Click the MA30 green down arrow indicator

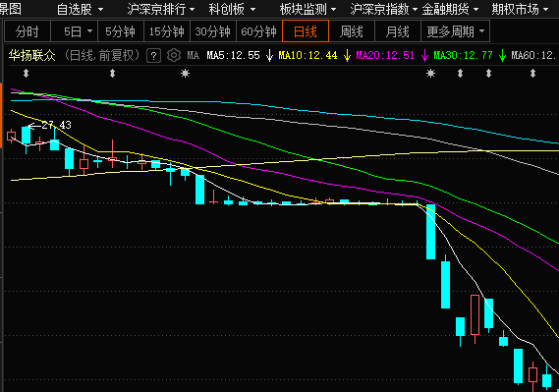pos(502,56)
